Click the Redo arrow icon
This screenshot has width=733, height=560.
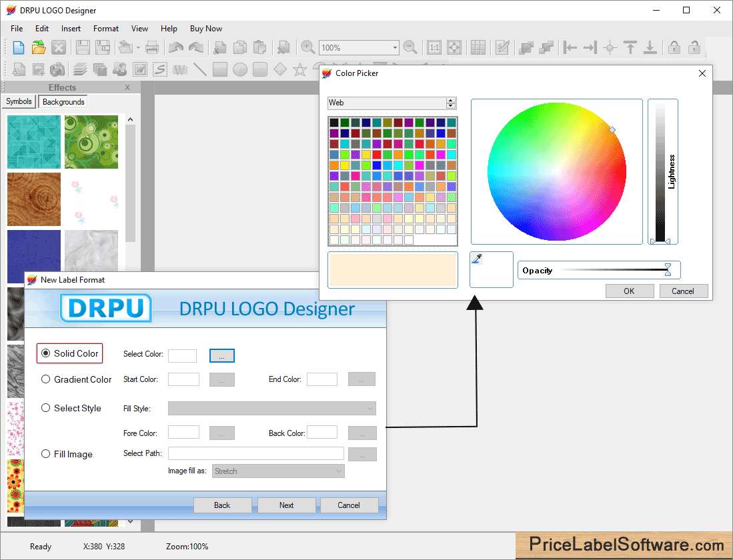196,48
